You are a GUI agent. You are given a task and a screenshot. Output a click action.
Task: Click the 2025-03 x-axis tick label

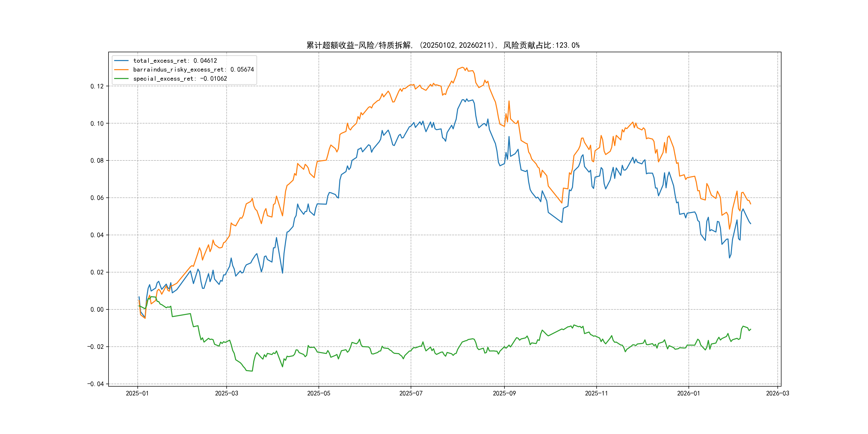tap(226, 393)
